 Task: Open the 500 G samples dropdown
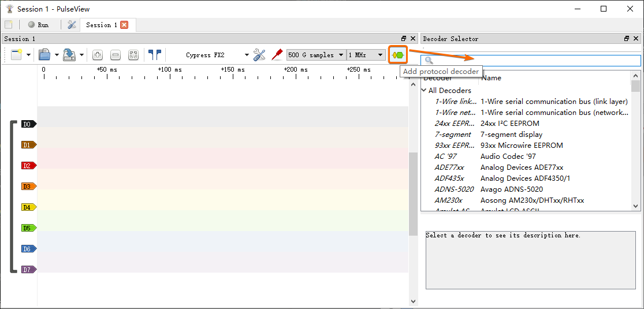pos(316,55)
